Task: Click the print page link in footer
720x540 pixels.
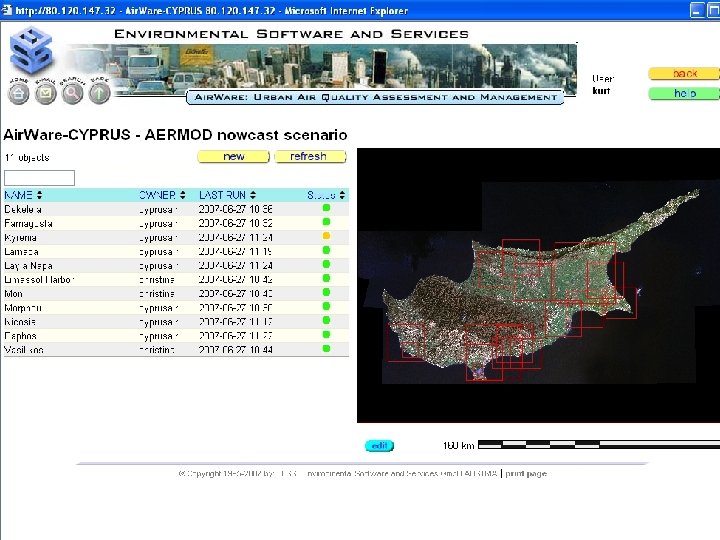Action: [526, 473]
